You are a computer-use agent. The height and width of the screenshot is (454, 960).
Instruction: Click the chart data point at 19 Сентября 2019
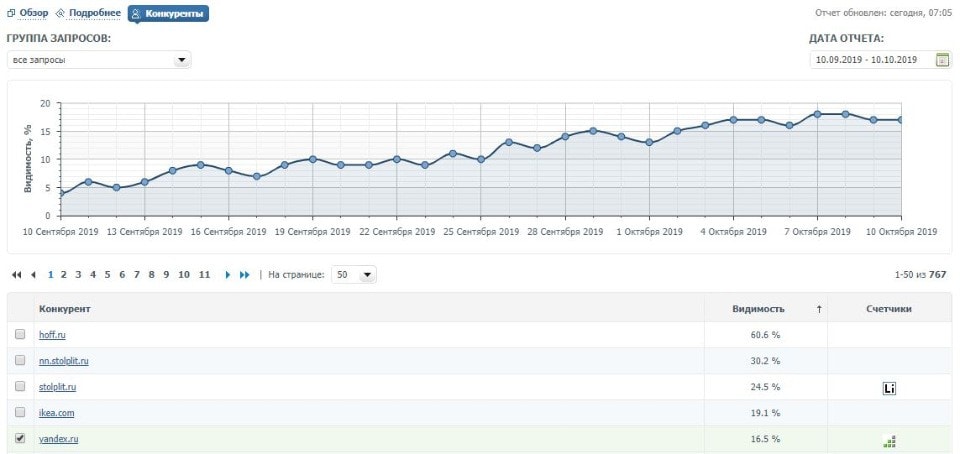coord(312,159)
